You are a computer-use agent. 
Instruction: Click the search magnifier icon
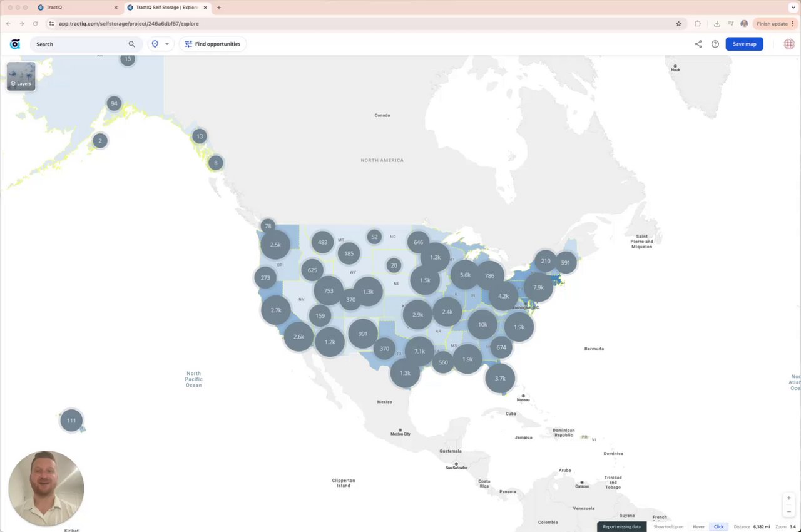point(131,44)
